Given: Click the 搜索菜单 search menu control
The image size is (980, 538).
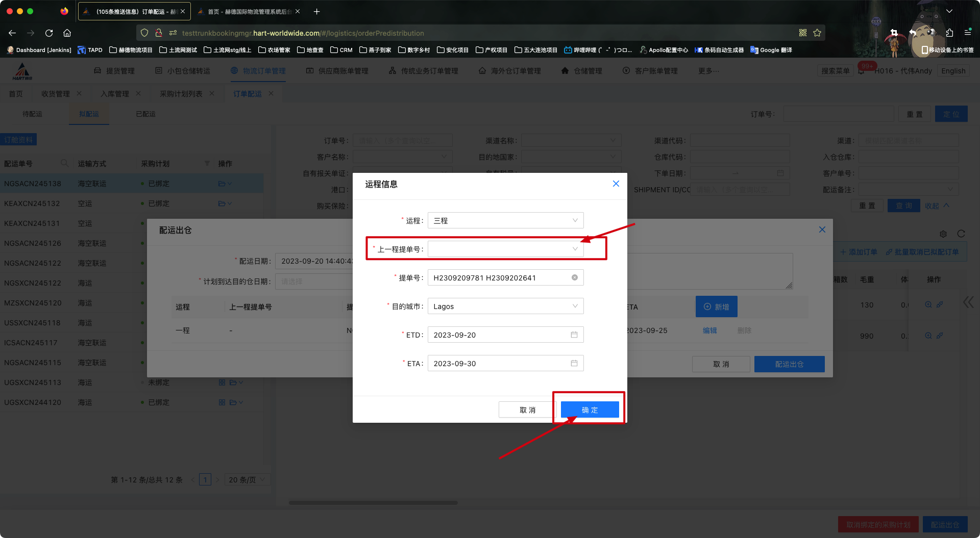Looking at the screenshot, I should click(835, 70).
